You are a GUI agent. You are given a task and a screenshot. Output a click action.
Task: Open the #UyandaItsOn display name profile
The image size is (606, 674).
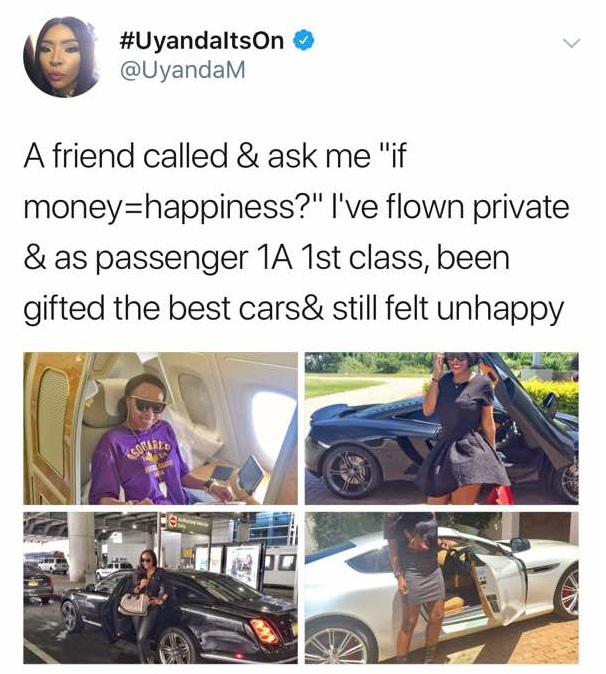click(x=200, y=41)
